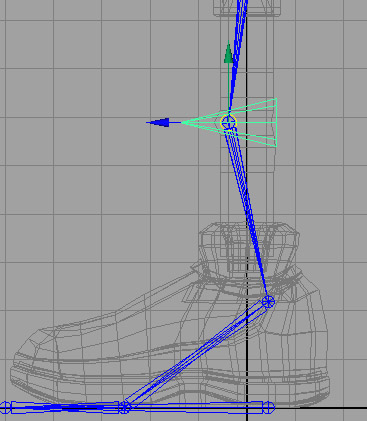This screenshot has height=421, width=367.
Task: Select the ankle joint circle inside the shoe
Action: point(268,302)
